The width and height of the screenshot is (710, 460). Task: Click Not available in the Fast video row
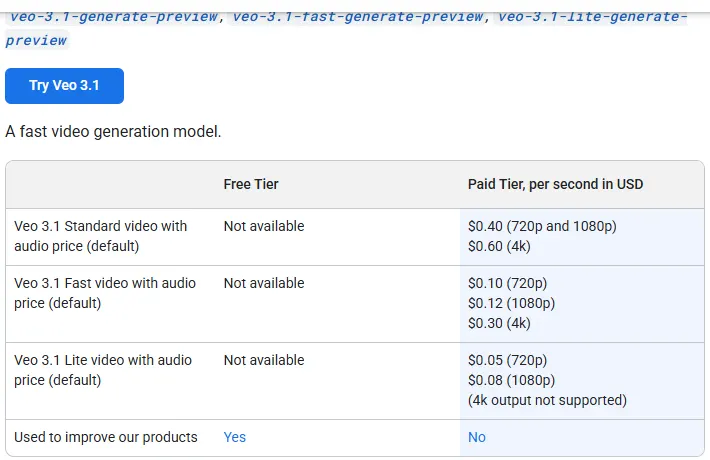click(264, 283)
